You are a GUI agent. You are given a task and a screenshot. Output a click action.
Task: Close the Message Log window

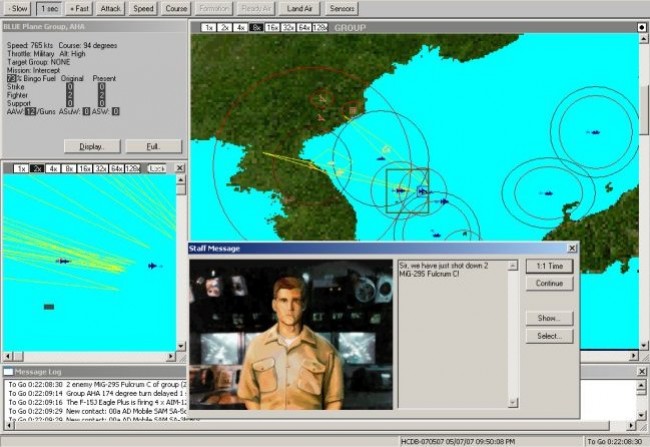tap(642, 372)
